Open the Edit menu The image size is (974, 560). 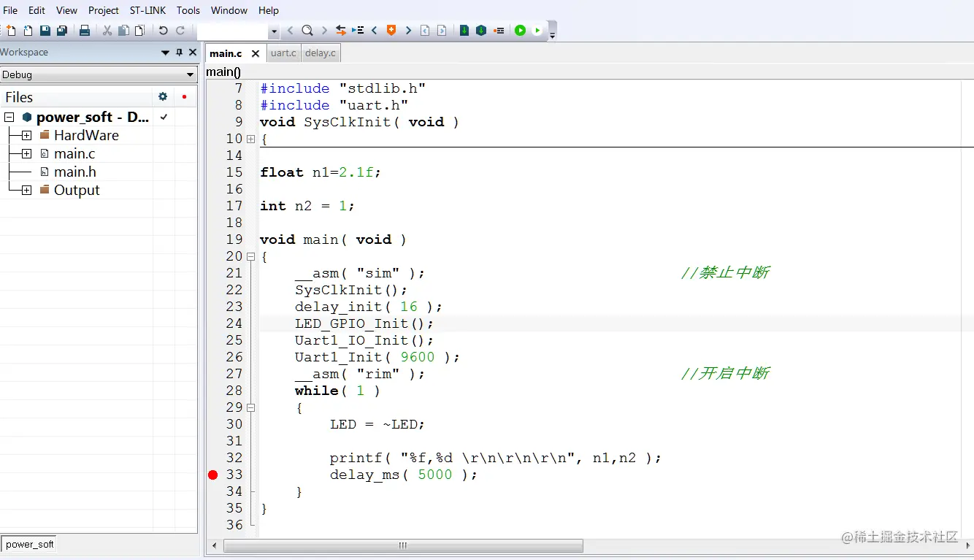(x=37, y=10)
